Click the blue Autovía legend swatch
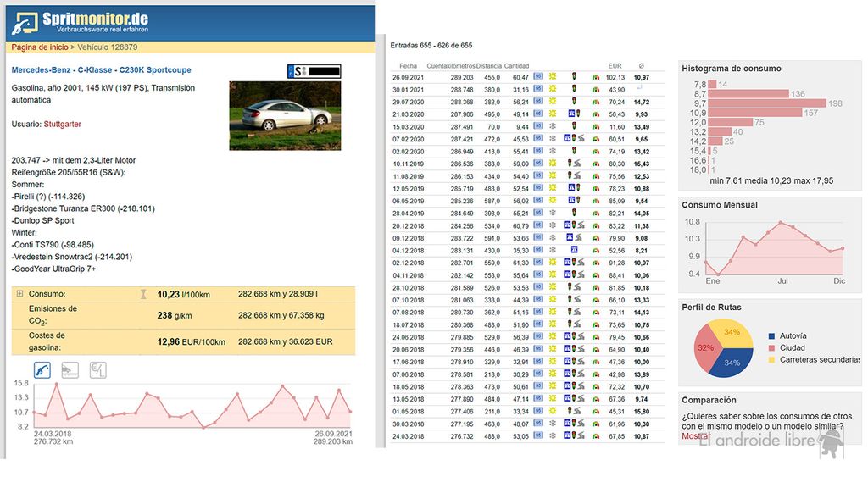868x488 pixels. pos(771,336)
